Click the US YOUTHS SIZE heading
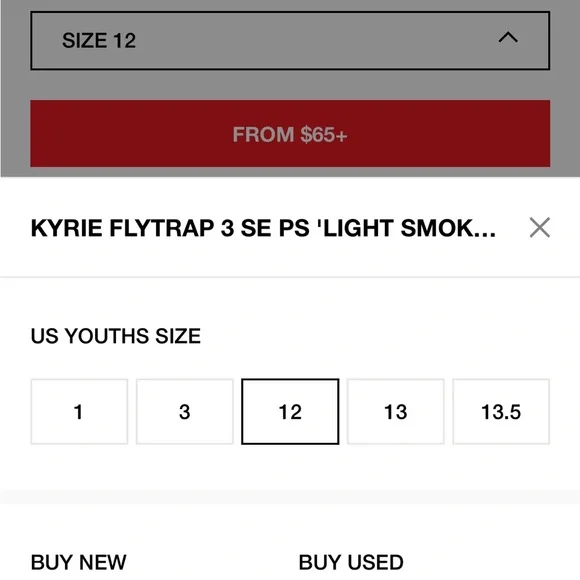Screen dimensions: 580x580 pos(116,336)
